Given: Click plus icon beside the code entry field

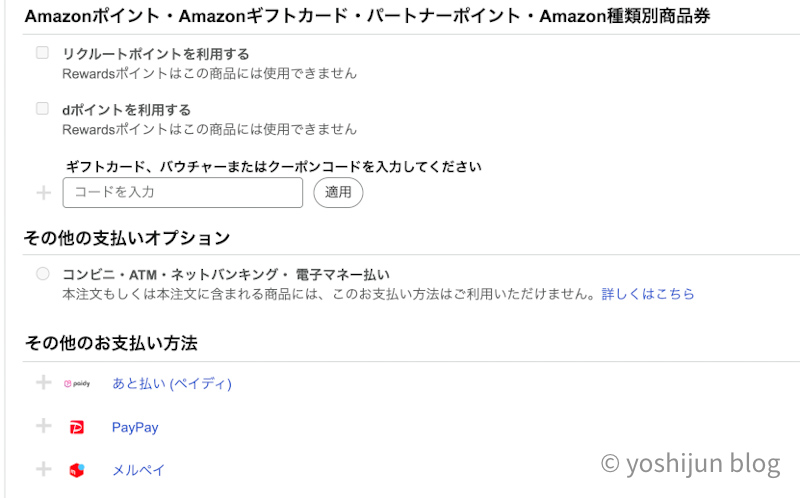Looking at the screenshot, I should pos(43,192).
